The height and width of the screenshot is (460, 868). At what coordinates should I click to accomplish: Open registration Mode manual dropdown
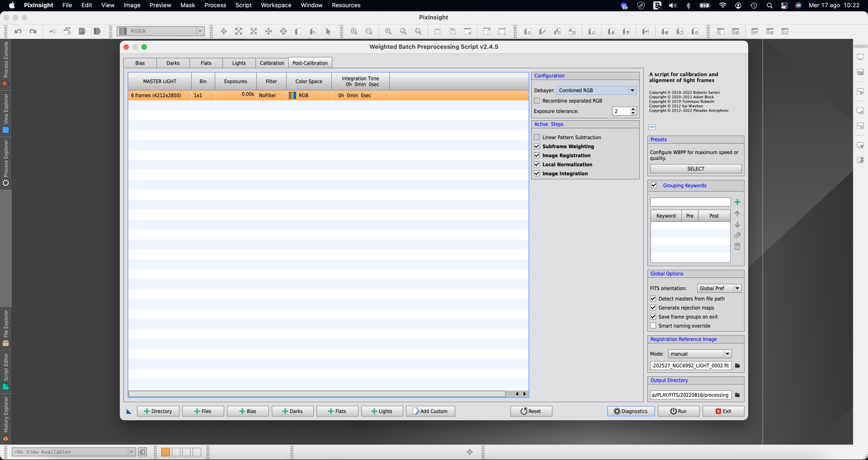(700, 354)
